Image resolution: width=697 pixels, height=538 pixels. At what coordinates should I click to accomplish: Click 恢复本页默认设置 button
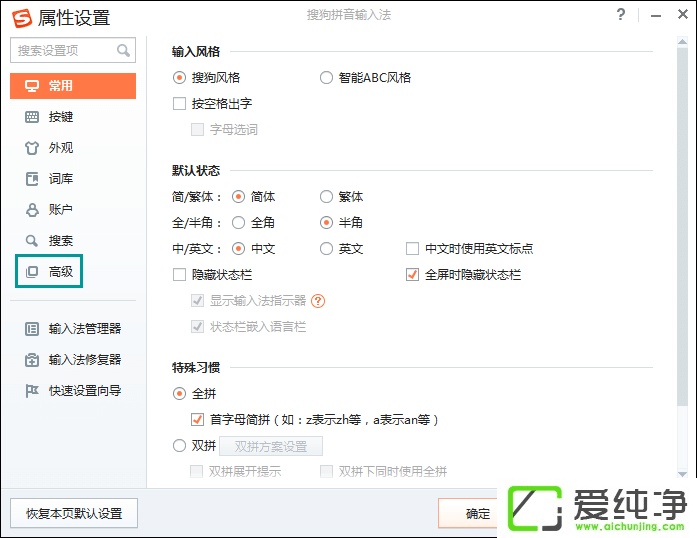pos(74,513)
